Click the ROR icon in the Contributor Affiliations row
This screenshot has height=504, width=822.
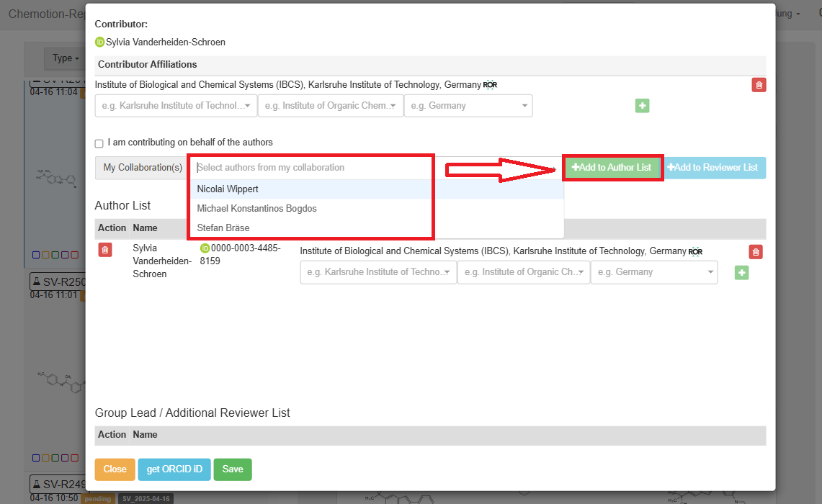coord(490,85)
